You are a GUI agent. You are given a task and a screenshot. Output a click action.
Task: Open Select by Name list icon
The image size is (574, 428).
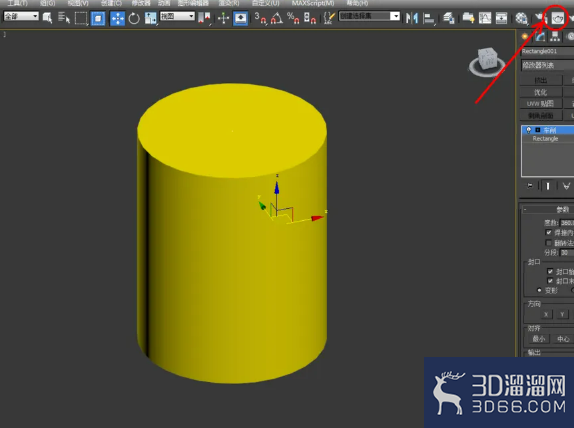(x=64, y=18)
